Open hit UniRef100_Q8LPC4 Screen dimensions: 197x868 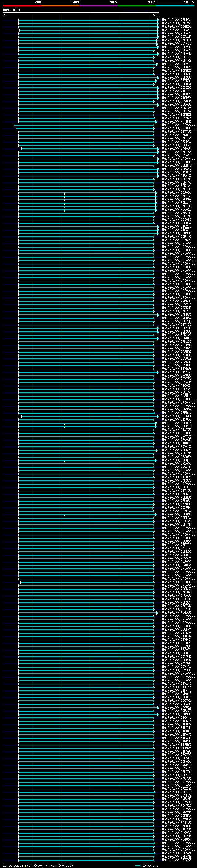point(176,20)
